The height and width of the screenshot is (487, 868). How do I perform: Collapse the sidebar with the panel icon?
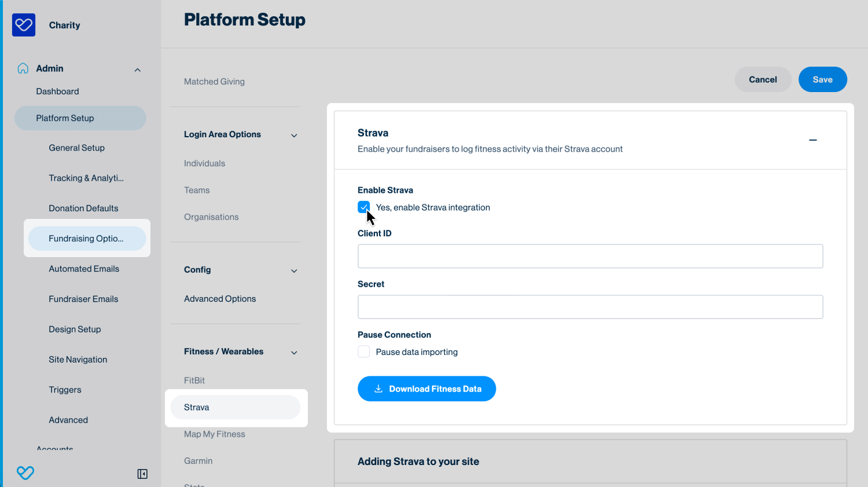(x=142, y=474)
